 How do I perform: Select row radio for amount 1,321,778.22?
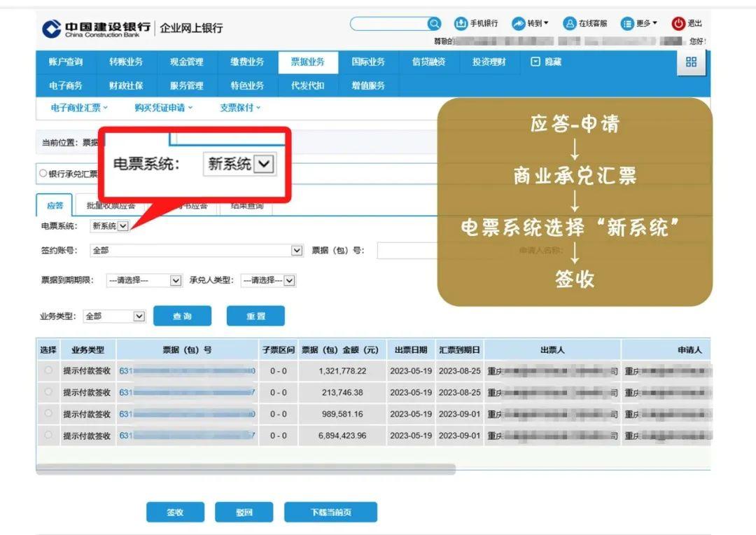pyautogui.click(x=48, y=370)
